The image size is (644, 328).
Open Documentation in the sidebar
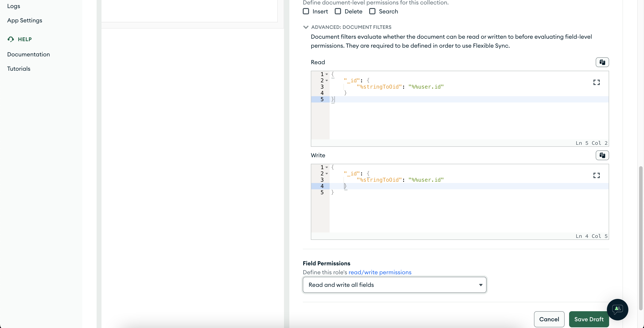pyautogui.click(x=28, y=54)
